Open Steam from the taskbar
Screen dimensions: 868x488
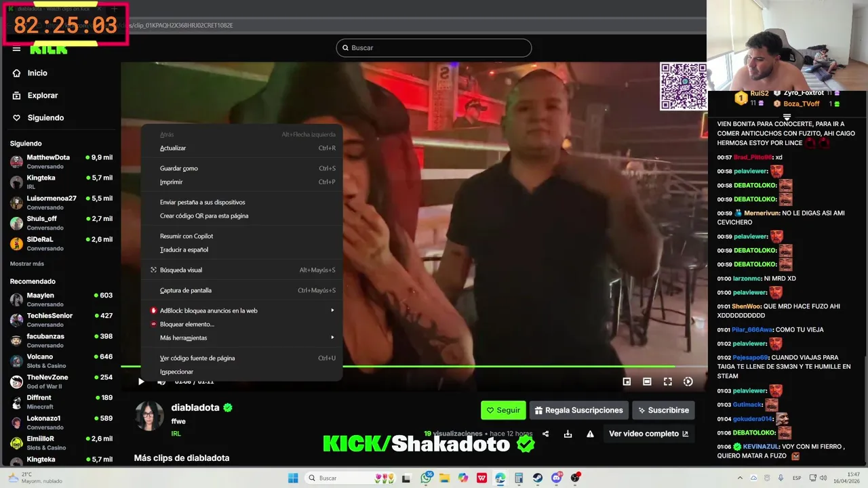(538, 478)
